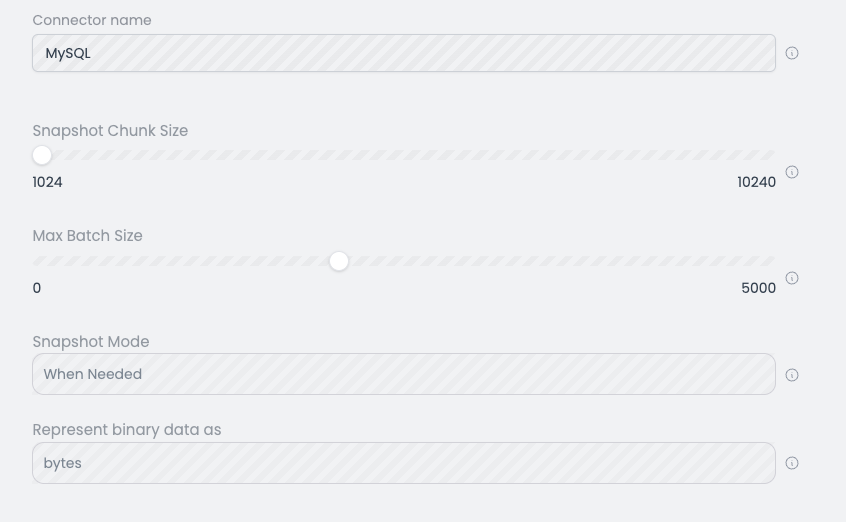Viewport: 846px width, 522px height.
Task: Click the info icon beside Connector name field
Action: click(792, 53)
